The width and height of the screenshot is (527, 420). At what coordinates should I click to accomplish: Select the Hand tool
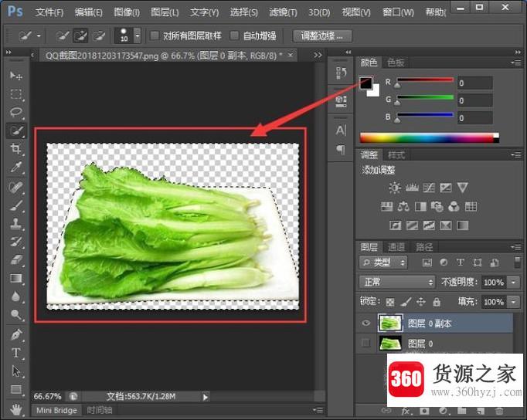(15, 409)
